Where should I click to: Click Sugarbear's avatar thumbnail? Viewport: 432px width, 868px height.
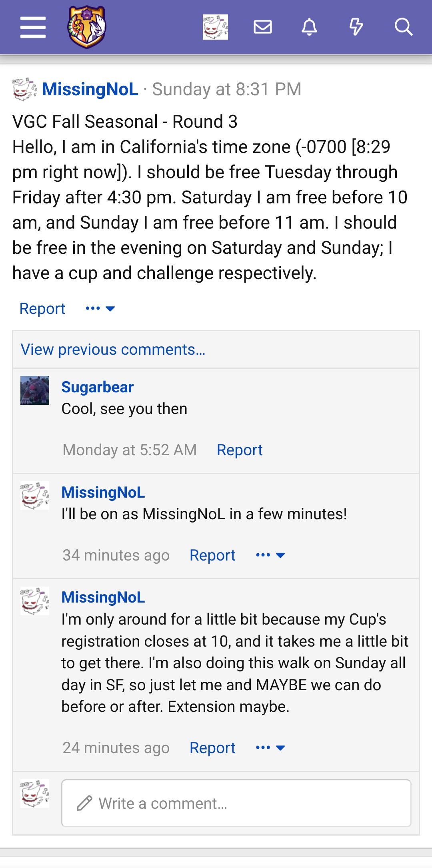click(x=35, y=390)
